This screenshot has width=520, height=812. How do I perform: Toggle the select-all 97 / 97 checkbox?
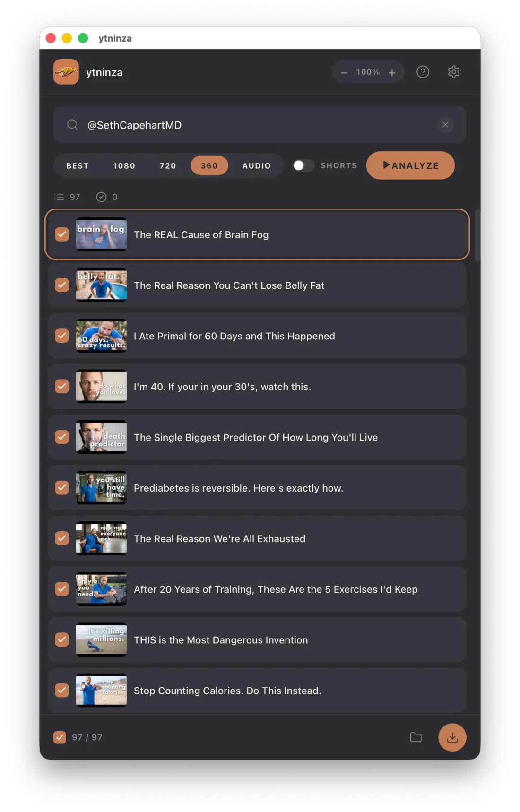60,737
